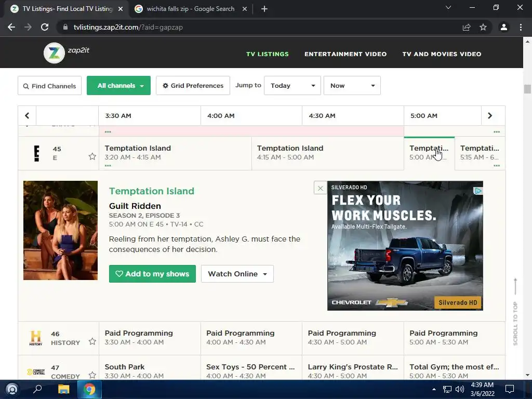Go to later times with right arrow
Screen dimensions: 532x399
(490, 116)
